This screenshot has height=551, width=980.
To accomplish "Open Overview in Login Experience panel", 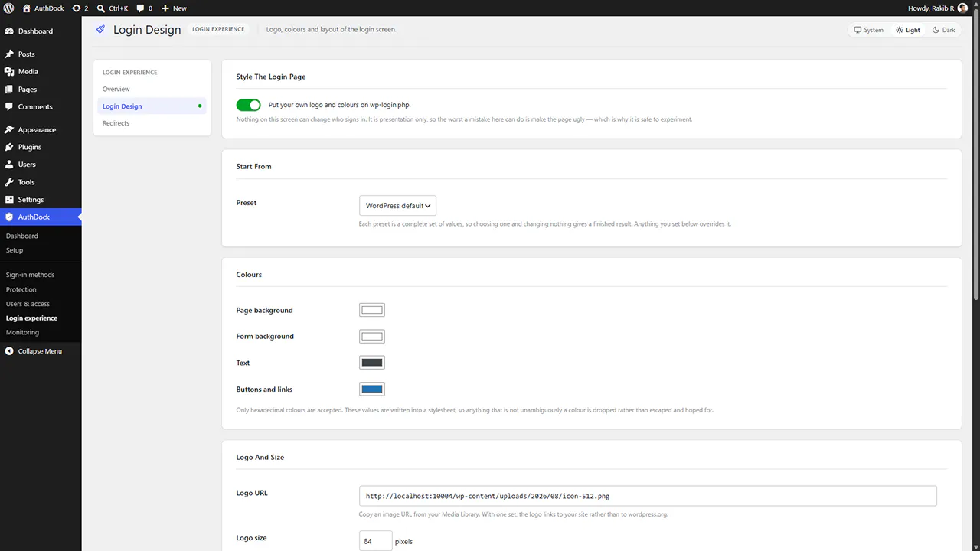I will [116, 90].
